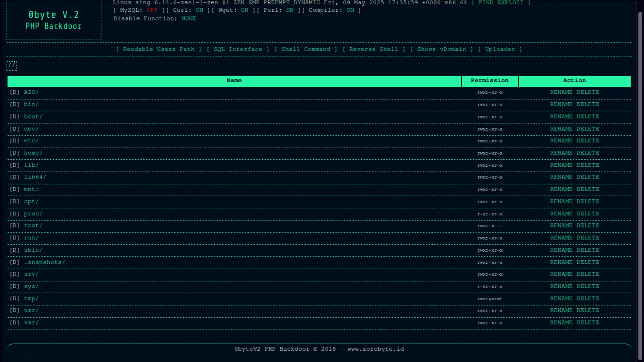
Task: Choose RENAME in the etc/ row
Action: click(561, 141)
